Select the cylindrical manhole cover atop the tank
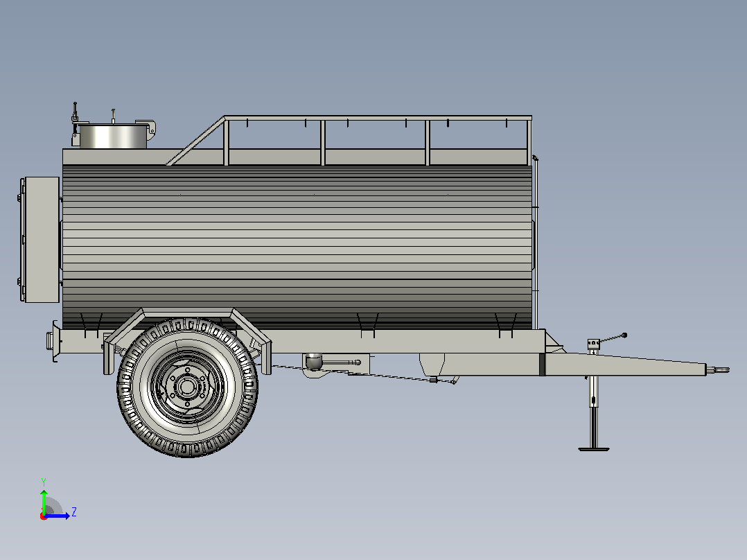747x560 pixels. pos(113,137)
